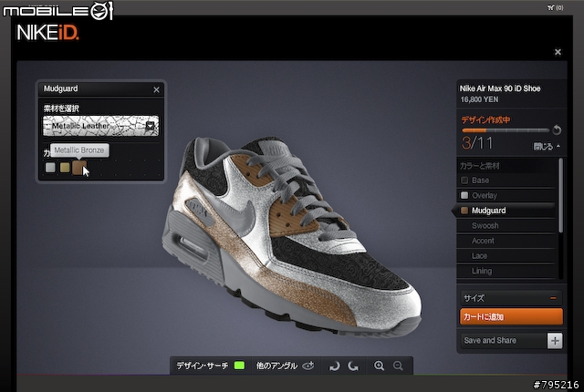This screenshot has height=392, width=584.
Task: Expand Save and Share with the plus icon
Action: (x=555, y=341)
